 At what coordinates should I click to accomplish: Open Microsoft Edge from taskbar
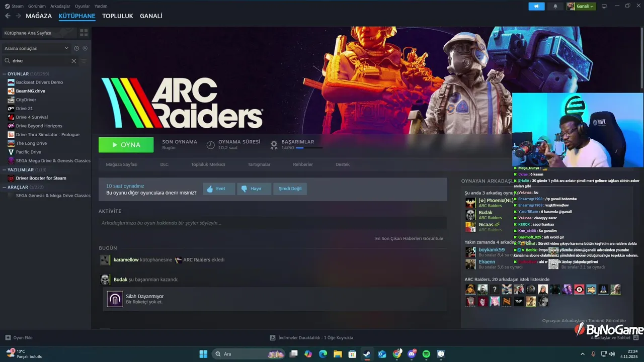[x=323, y=354]
